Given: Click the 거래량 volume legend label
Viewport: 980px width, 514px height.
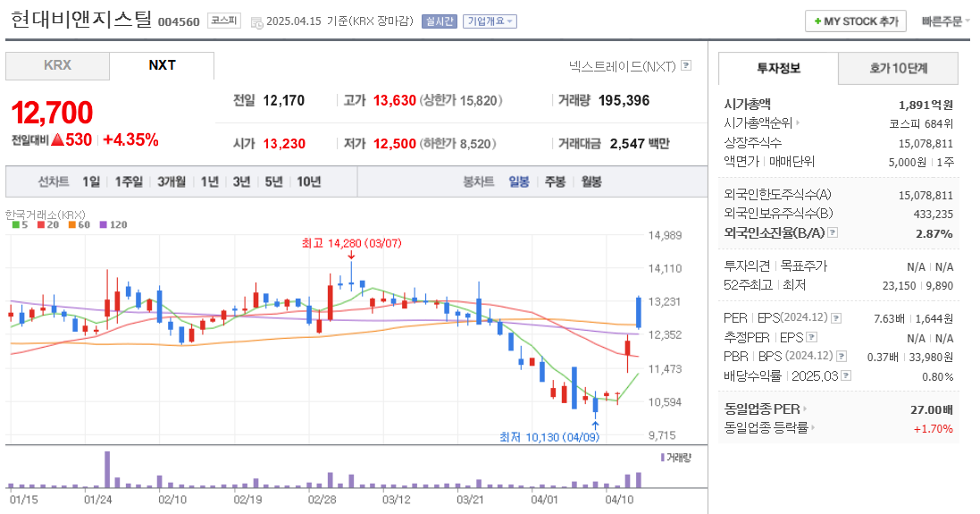Looking at the screenshot, I should 676,458.
